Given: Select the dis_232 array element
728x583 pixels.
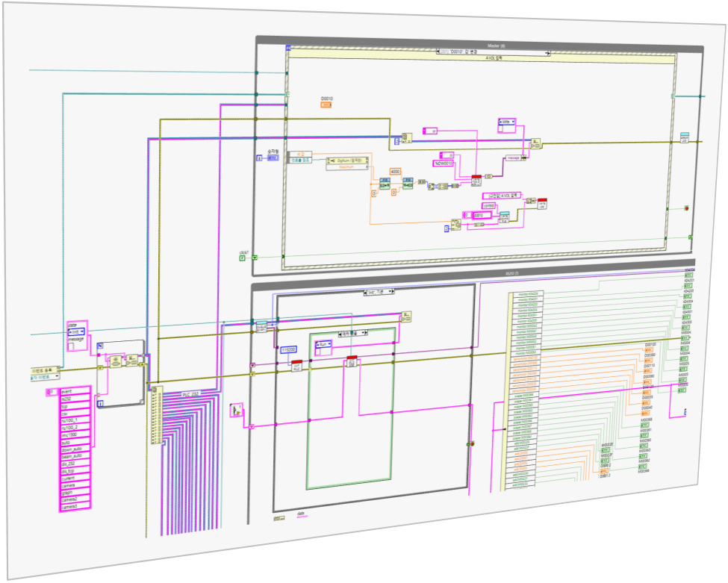Looking at the screenshot, I should point(75,464).
